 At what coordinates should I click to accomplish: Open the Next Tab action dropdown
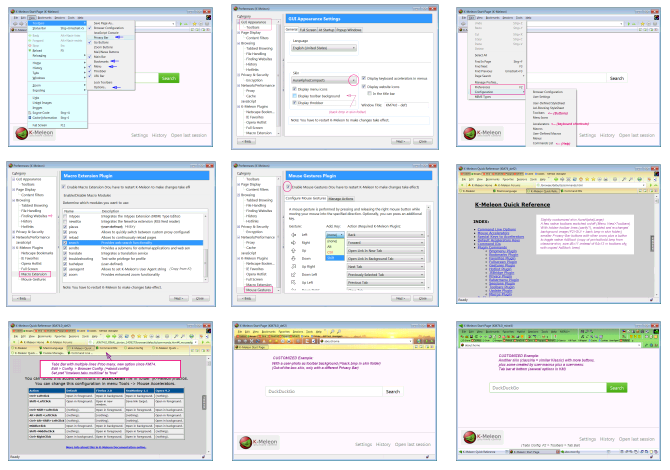point(385,267)
